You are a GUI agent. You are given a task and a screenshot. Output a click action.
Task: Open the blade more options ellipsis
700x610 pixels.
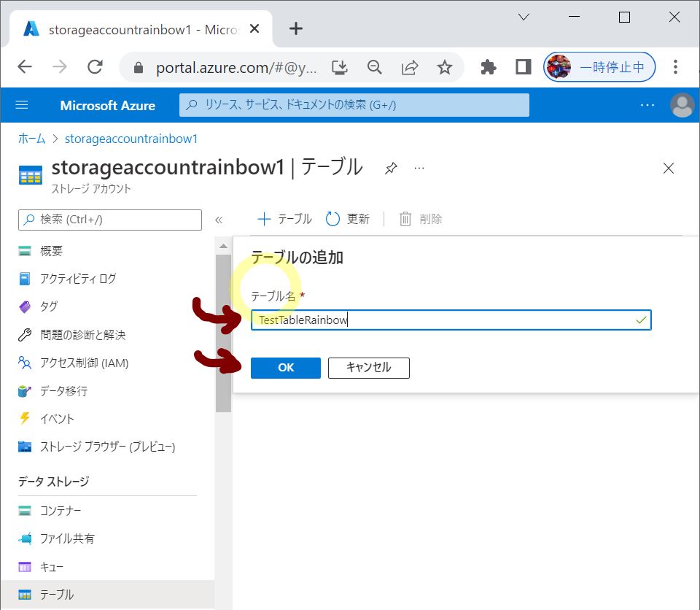(419, 168)
